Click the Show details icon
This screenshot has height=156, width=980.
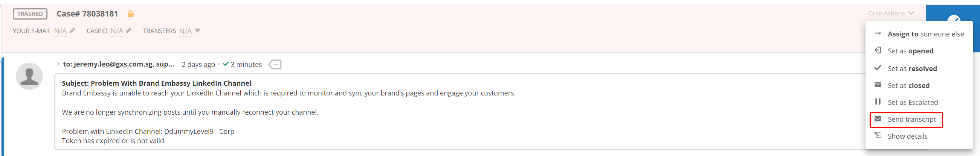[x=878, y=135]
